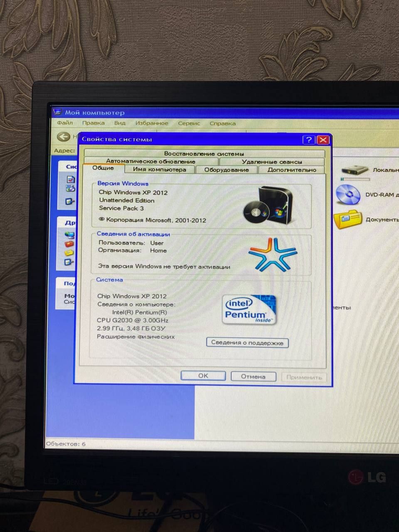This screenshot has height=532, width=399.
Task: Click the 2.99 ГГц, 3,48 ГБ ОЗУ line
Action: pyautogui.click(x=131, y=328)
